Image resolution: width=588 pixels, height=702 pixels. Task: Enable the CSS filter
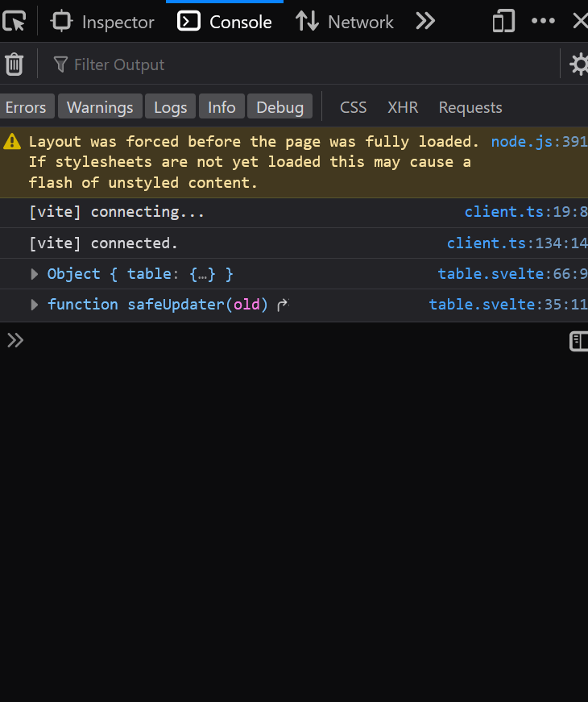tap(353, 107)
